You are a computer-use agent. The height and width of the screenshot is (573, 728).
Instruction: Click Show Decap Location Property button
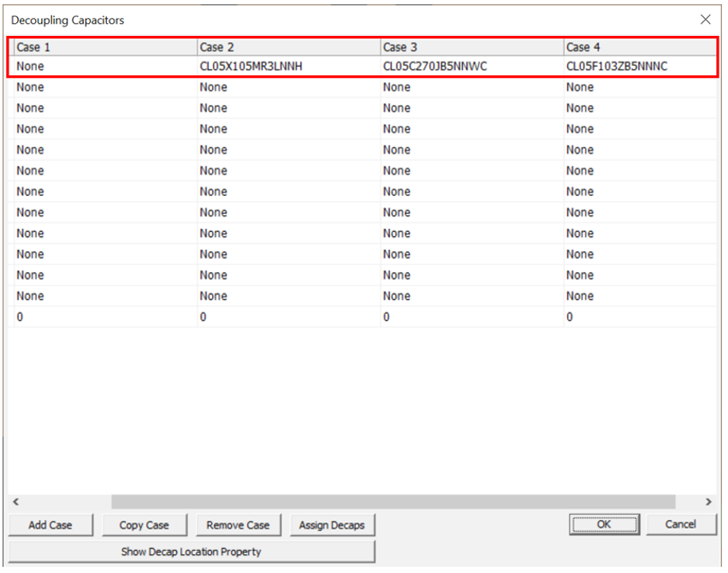click(x=191, y=552)
